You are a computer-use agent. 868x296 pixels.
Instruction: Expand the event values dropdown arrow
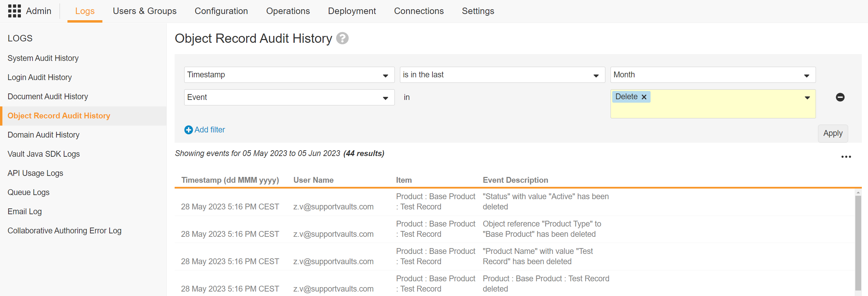tap(807, 98)
